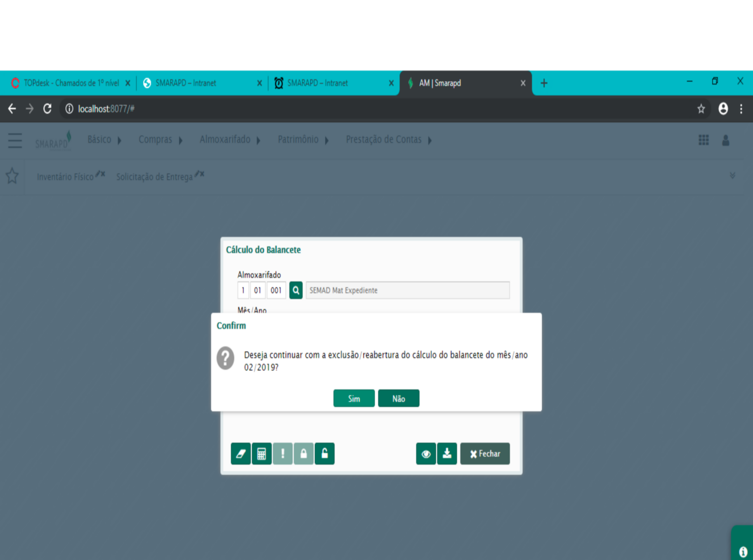
Task: Click the Fechar button
Action: 485,453
